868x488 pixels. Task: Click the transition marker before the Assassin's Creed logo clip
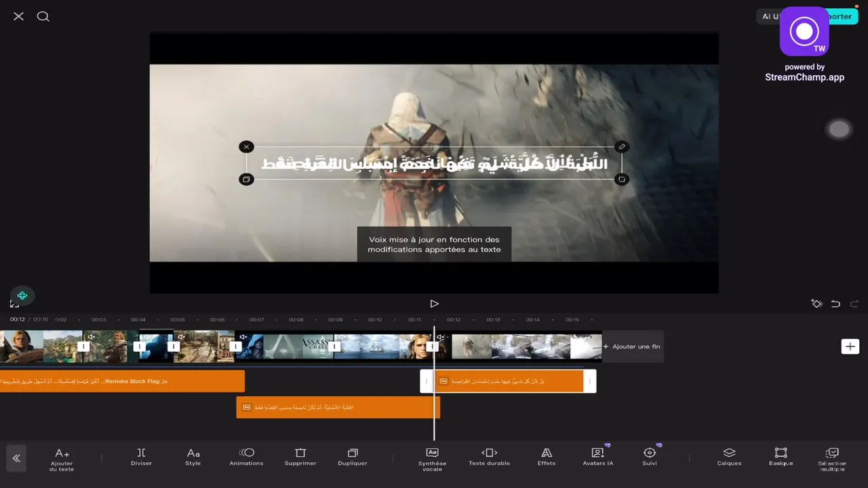pyautogui.click(x=236, y=346)
